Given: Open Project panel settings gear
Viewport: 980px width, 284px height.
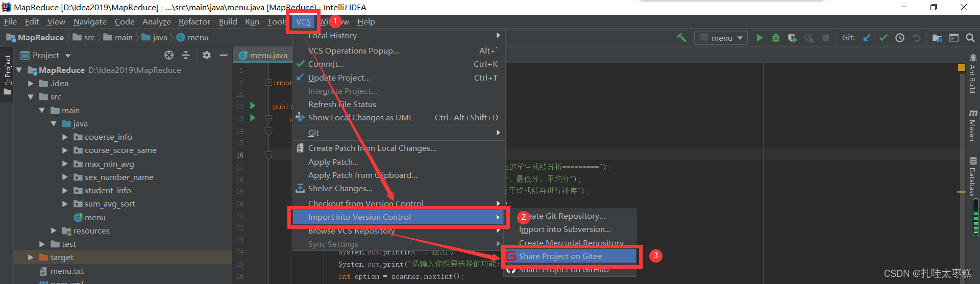Looking at the screenshot, I should [207, 55].
